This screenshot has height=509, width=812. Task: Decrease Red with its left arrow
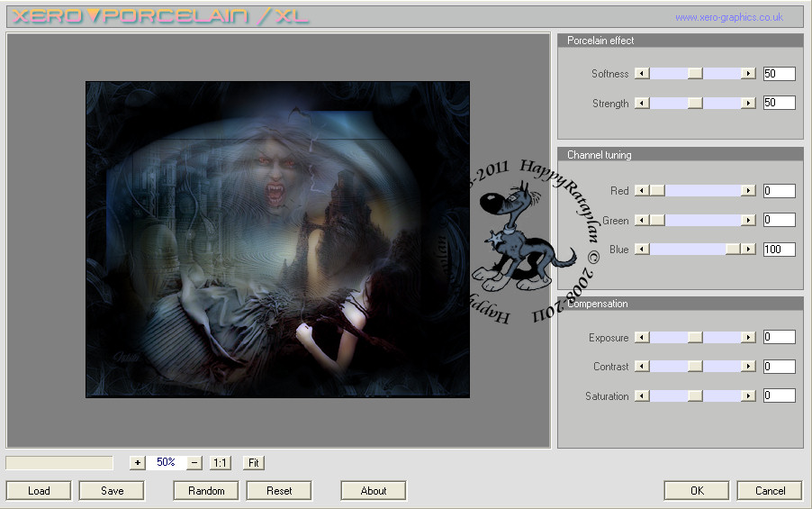tap(642, 191)
